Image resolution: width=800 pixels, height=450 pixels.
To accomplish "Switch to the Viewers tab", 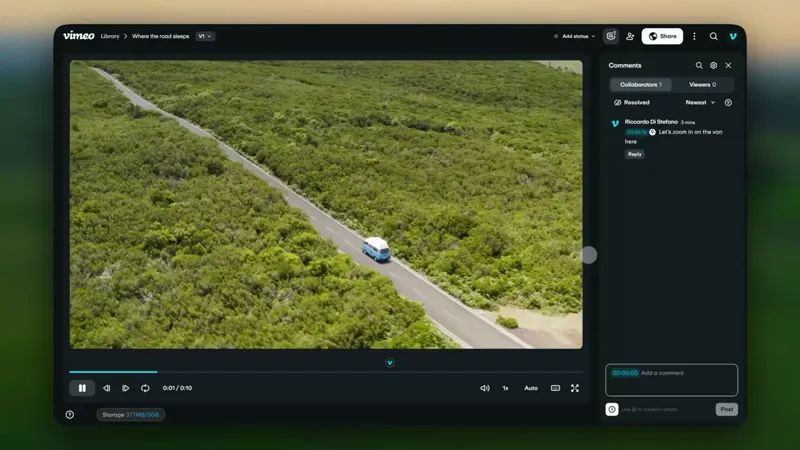I will tap(702, 85).
